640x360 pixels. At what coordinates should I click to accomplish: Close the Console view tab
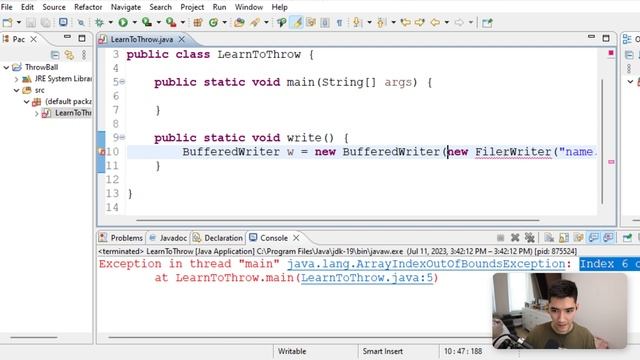(x=296, y=238)
